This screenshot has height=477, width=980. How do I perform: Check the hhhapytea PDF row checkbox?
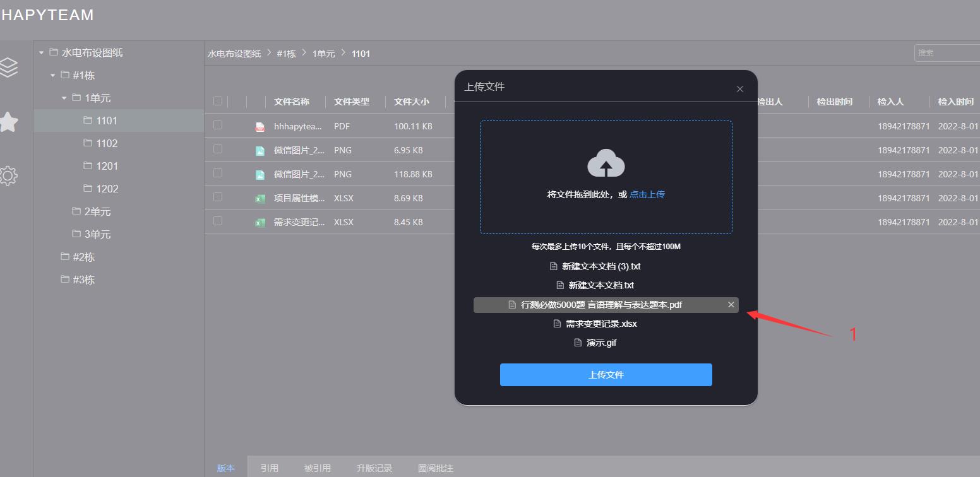pos(218,125)
